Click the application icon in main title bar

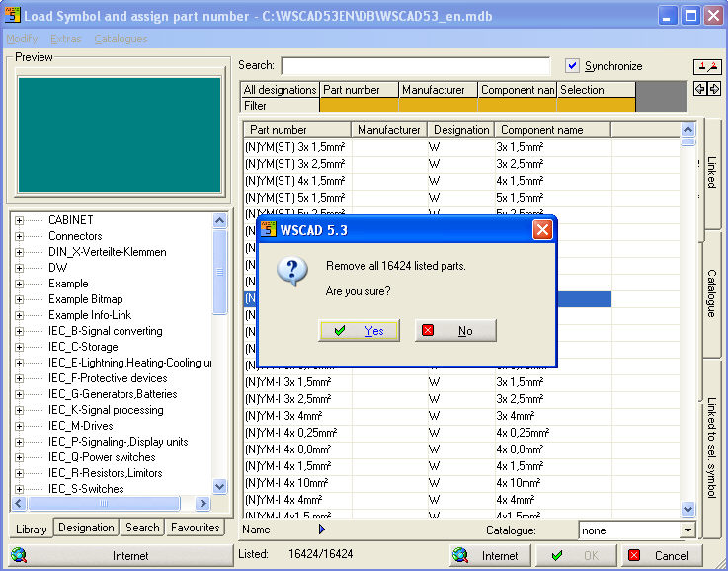click(13, 16)
